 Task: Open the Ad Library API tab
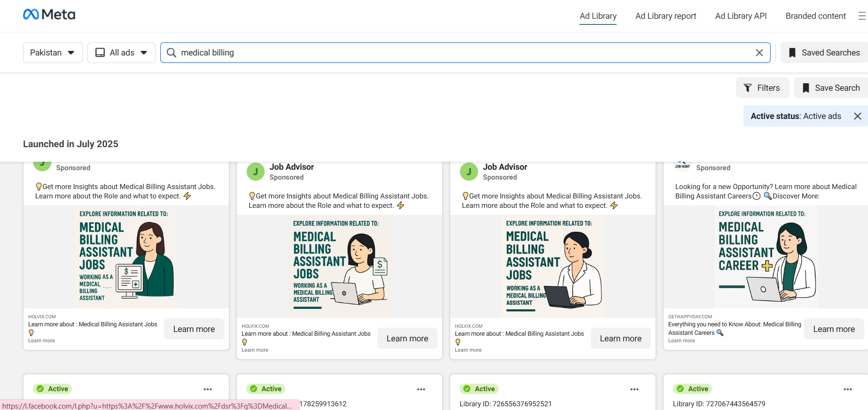741,16
